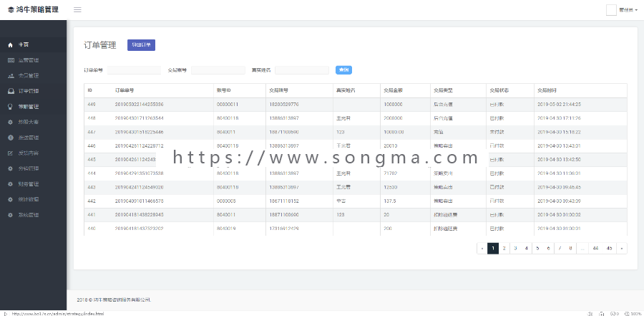This screenshot has width=644, height=316.
Task: Click timestamp 2019-04-30 11:06:01
Action: click(559, 173)
